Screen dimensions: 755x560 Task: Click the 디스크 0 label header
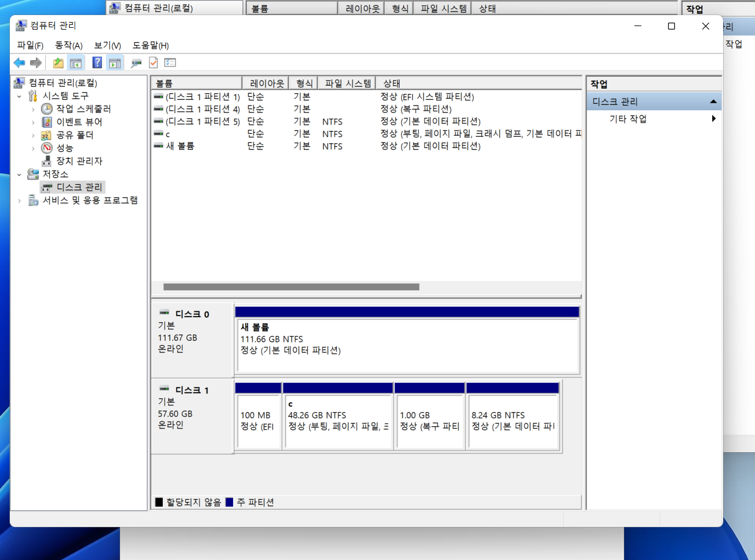[192, 314]
